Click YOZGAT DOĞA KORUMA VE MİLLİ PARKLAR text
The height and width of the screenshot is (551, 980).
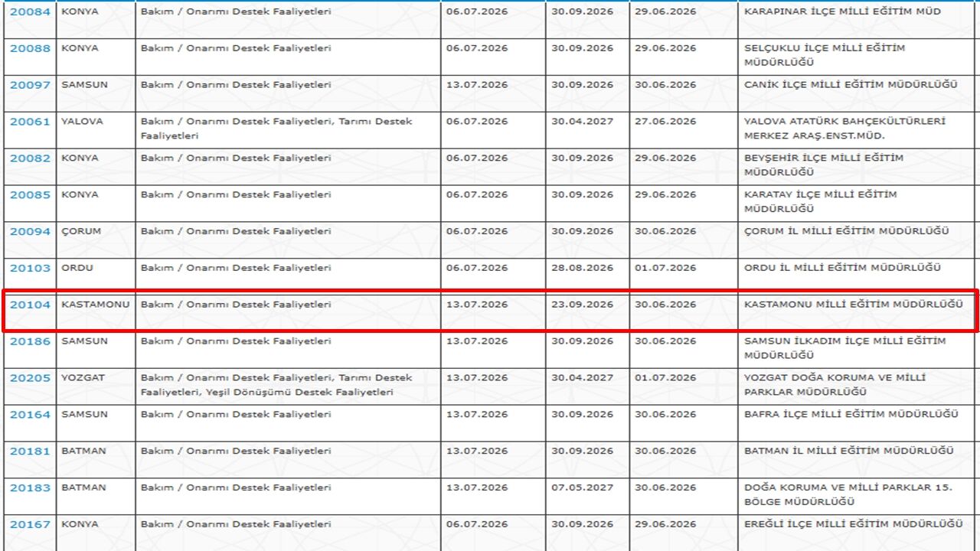[835, 385]
